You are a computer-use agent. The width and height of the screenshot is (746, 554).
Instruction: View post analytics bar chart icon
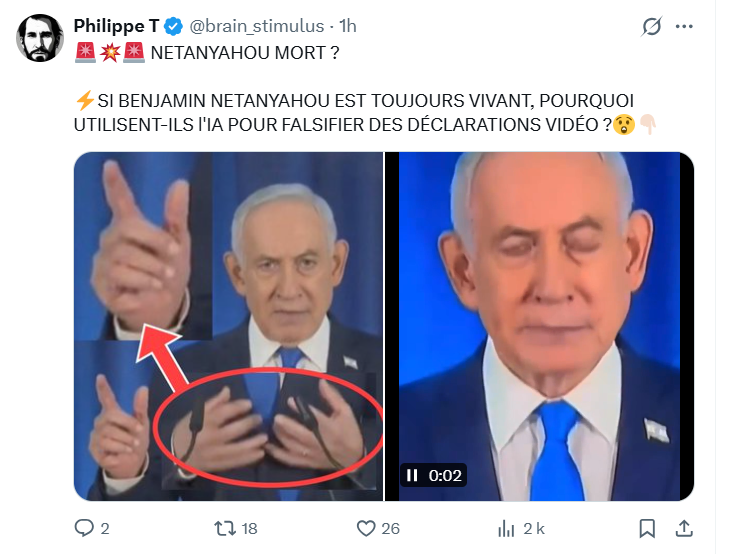[506, 528]
